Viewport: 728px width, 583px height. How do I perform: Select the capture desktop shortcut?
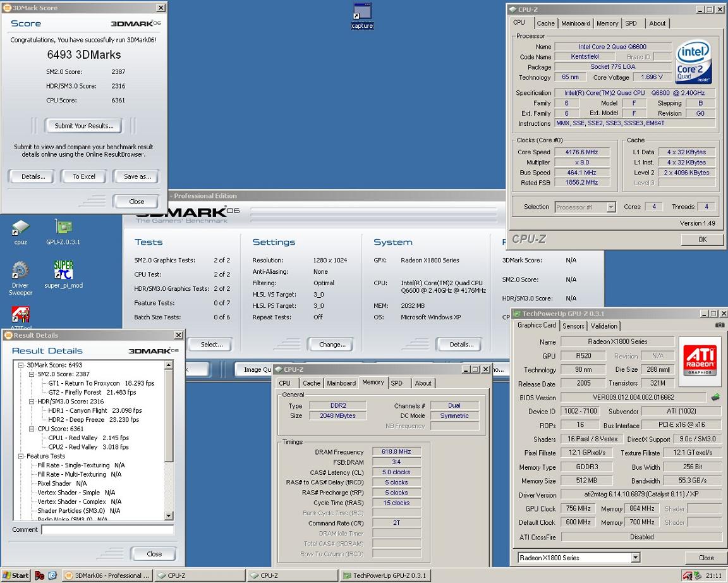coord(362,16)
